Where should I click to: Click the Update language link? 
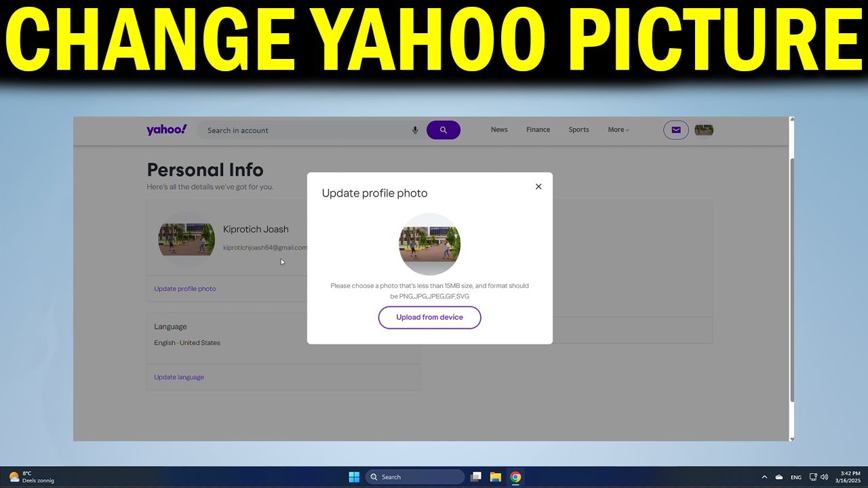[x=179, y=377]
